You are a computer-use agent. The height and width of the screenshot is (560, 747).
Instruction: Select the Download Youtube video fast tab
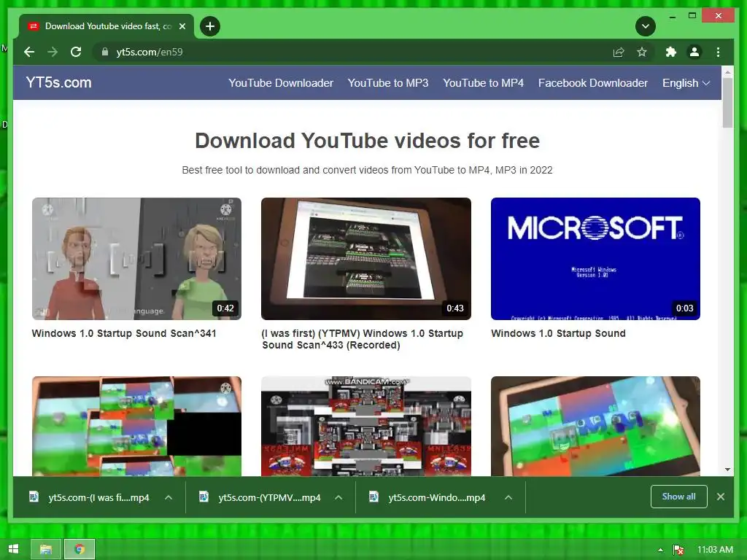[x=106, y=26]
